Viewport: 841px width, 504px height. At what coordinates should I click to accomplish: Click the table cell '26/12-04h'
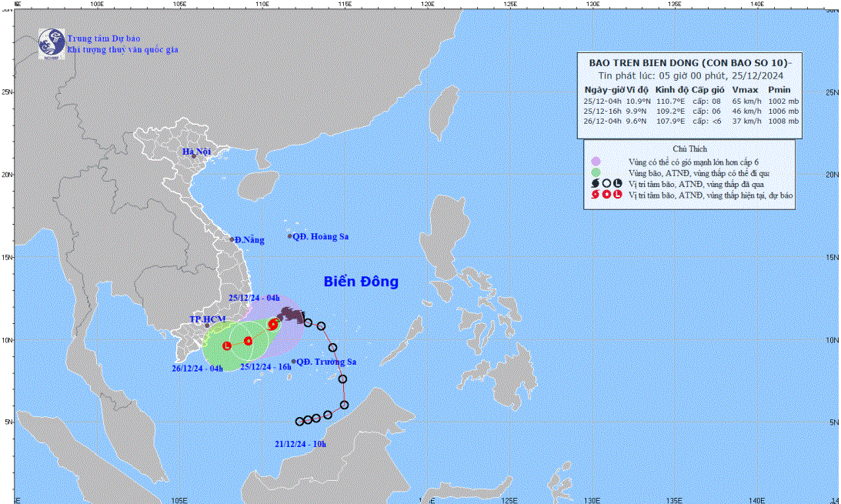click(x=602, y=121)
